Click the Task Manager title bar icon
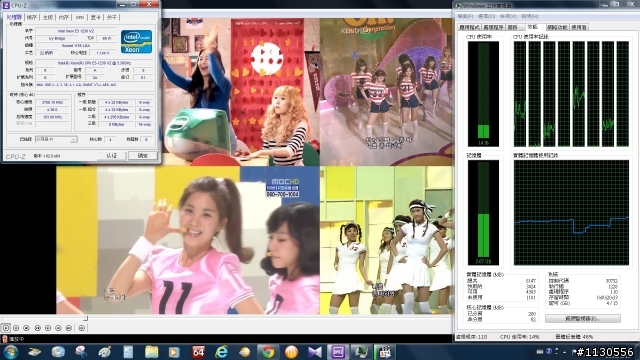Viewport: 640px width, 360px height. click(459, 6)
